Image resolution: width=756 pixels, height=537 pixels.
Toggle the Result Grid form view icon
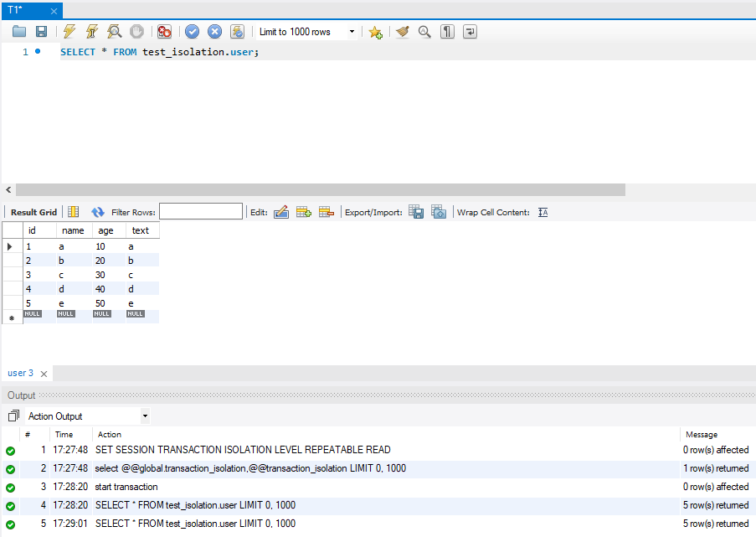pos(74,212)
